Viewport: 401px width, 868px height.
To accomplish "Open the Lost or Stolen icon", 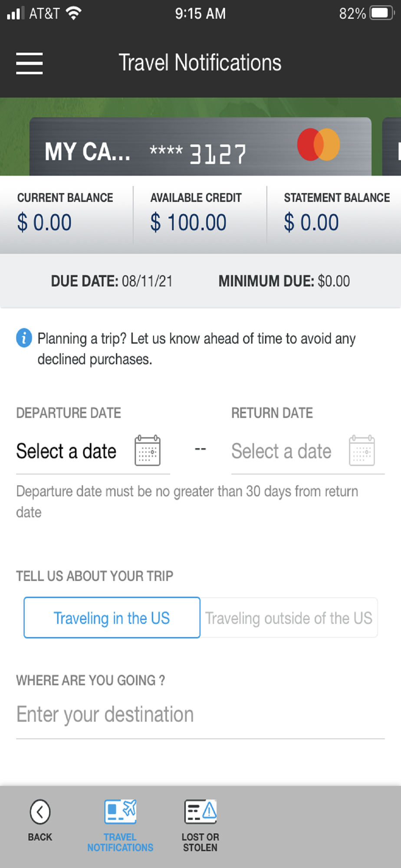I will [x=200, y=812].
